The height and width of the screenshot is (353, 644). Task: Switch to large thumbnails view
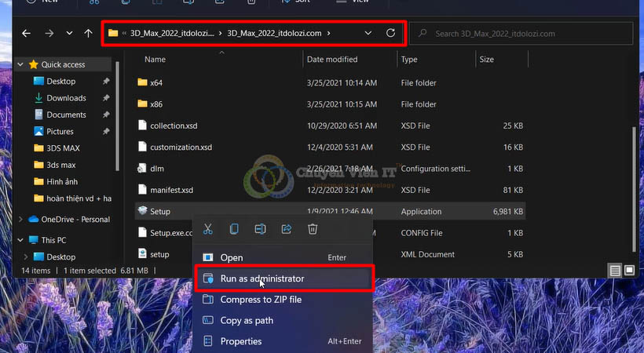(x=628, y=271)
